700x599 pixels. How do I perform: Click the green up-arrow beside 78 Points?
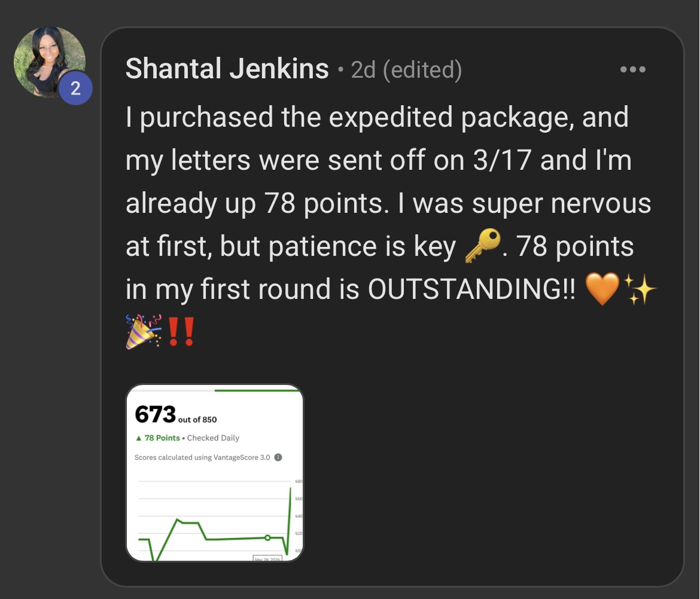point(139,438)
